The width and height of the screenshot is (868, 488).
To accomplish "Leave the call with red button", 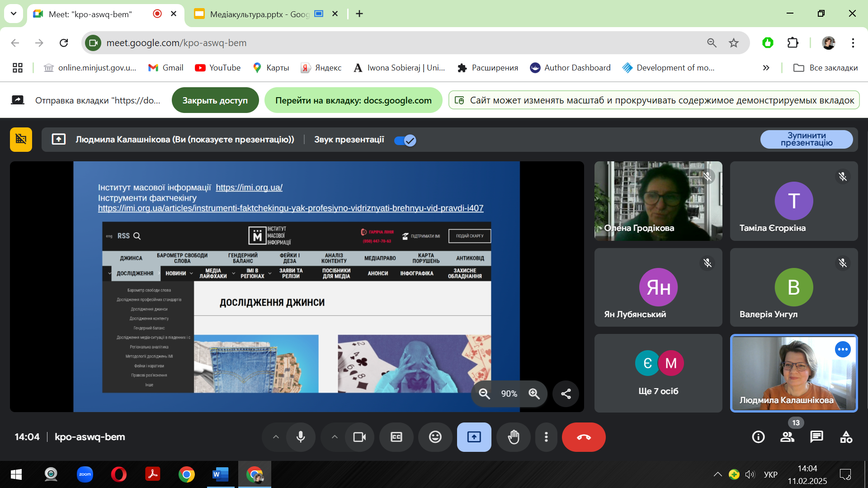I will 584,437.
